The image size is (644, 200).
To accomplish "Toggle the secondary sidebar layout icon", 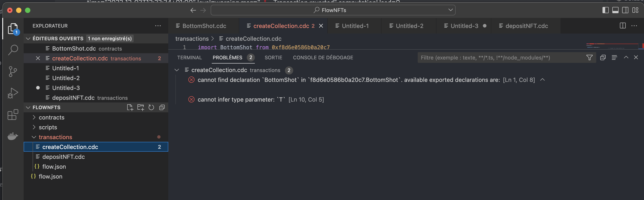I will click(625, 10).
